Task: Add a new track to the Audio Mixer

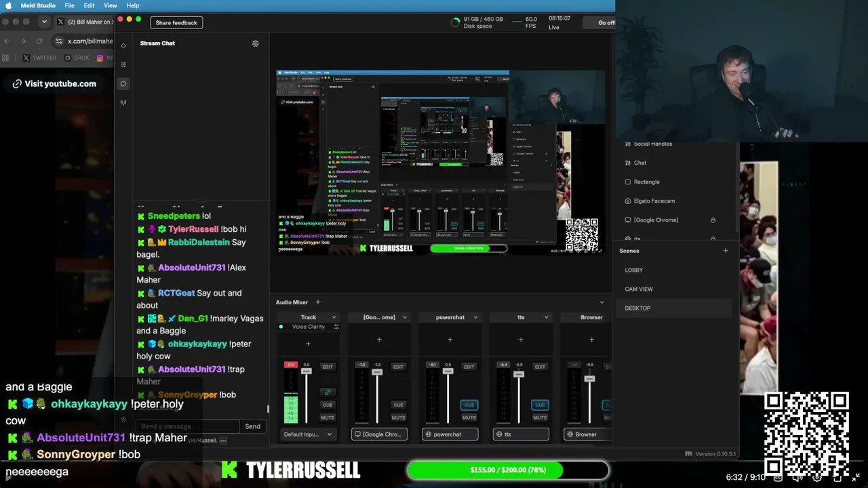Action: tap(317, 302)
